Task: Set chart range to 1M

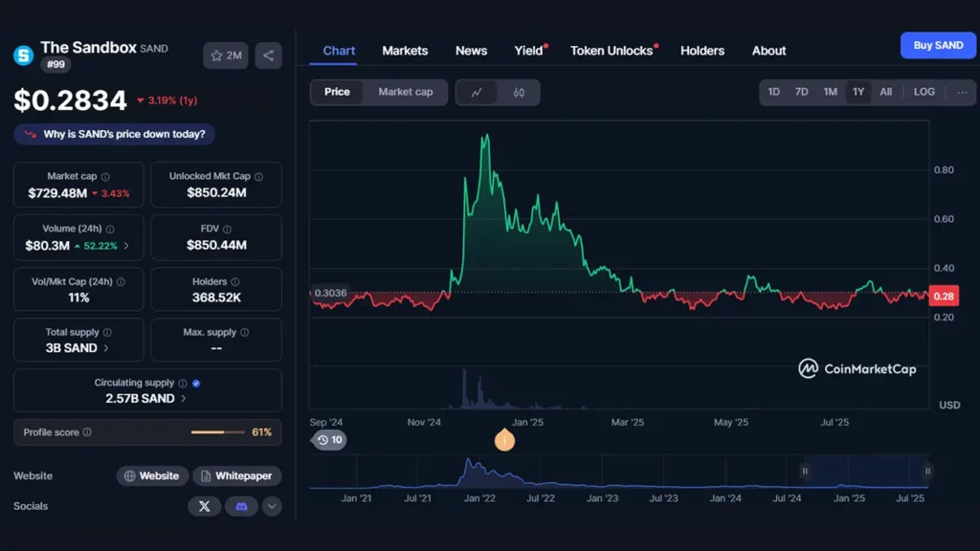Action: click(x=830, y=92)
